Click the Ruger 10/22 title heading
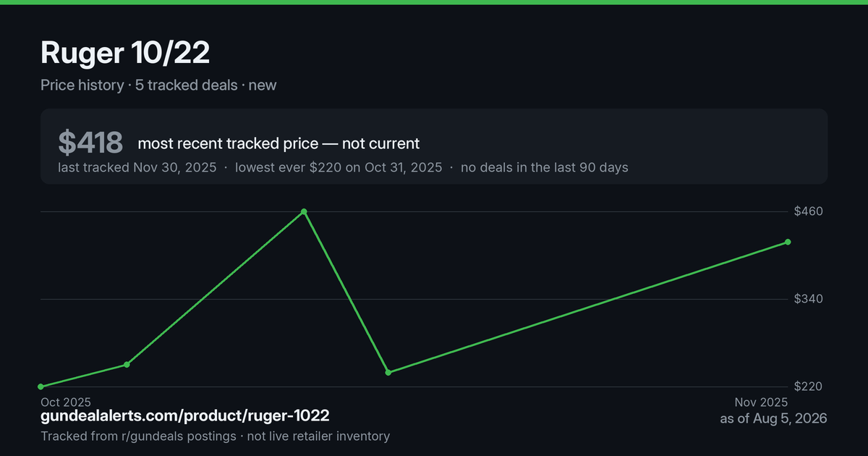This screenshot has height=456, width=868. tap(125, 54)
